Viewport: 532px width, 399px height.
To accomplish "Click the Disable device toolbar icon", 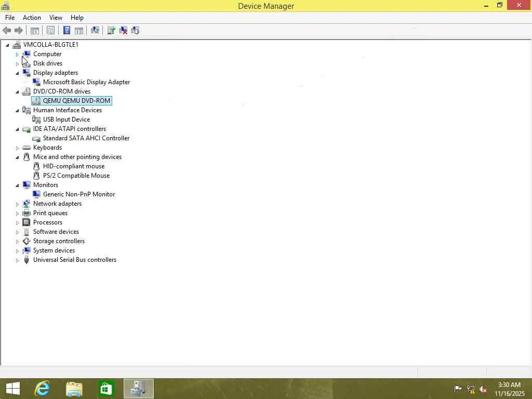I will (x=135, y=31).
